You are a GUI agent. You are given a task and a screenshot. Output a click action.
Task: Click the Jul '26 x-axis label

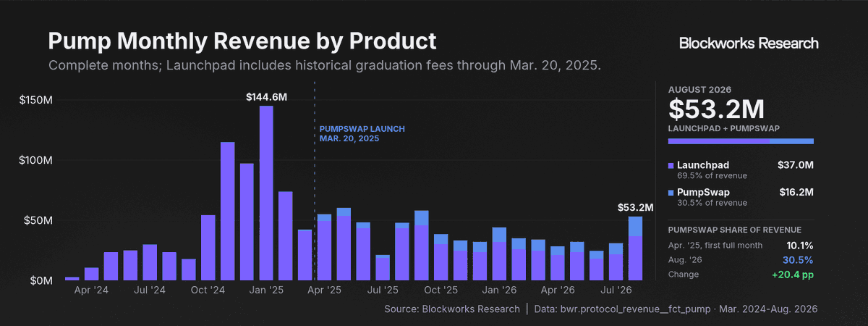[616, 290]
